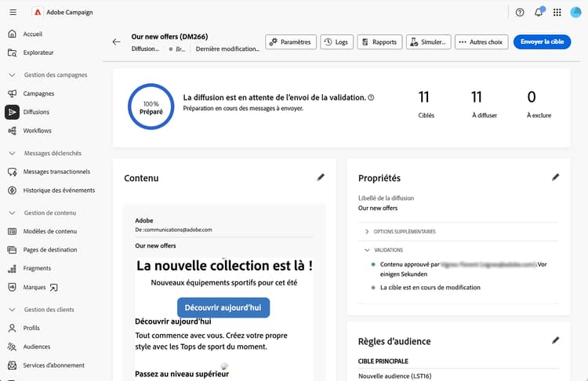Edit Règles d'audience with pencil icon
This screenshot has width=588, height=381.
(x=555, y=340)
